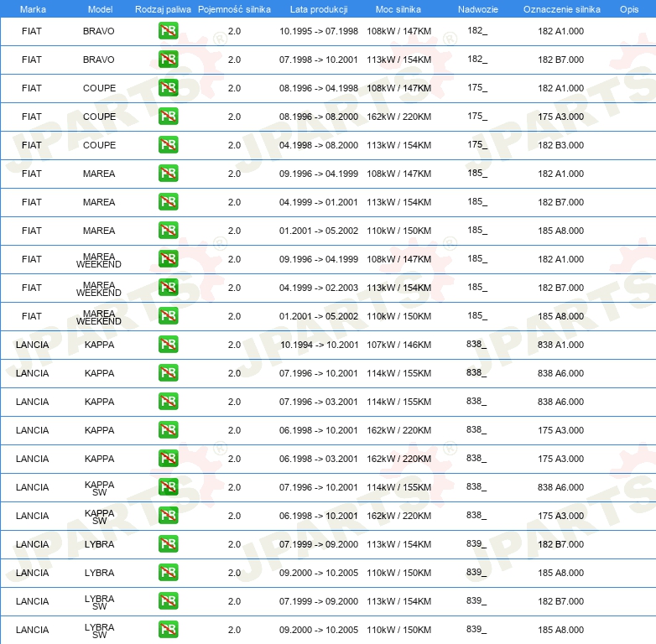The height and width of the screenshot is (644, 656).
Task: Click fuel icon in LANCIA KAPPA 146KM row
Action: (x=168, y=345)
